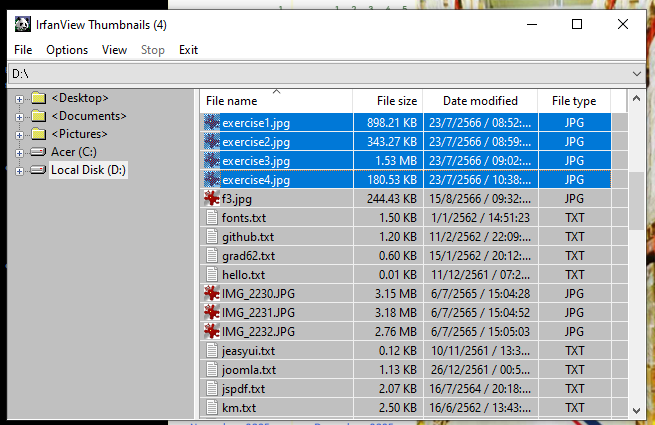This screenshot has height=425, width=655.
Task: Open the View menu
Action: coord(114,50)
